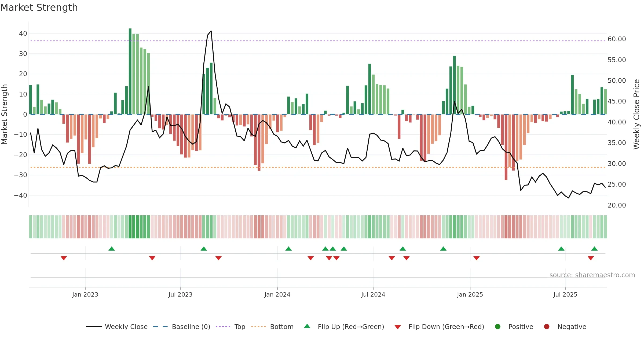
Task: Click the −40 strength axis label
Action: [21, 195]
